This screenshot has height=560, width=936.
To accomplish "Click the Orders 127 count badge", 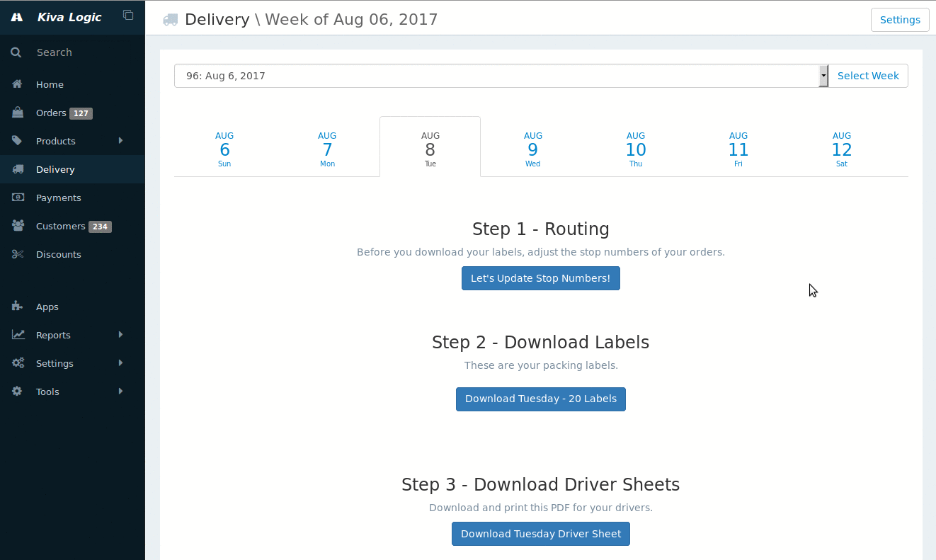I will 81,113.
